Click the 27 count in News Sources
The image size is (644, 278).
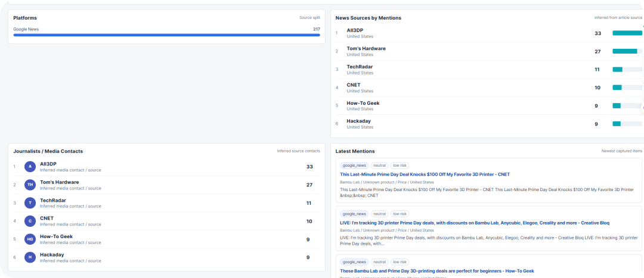pyautogui.click(x=597, y=51)
